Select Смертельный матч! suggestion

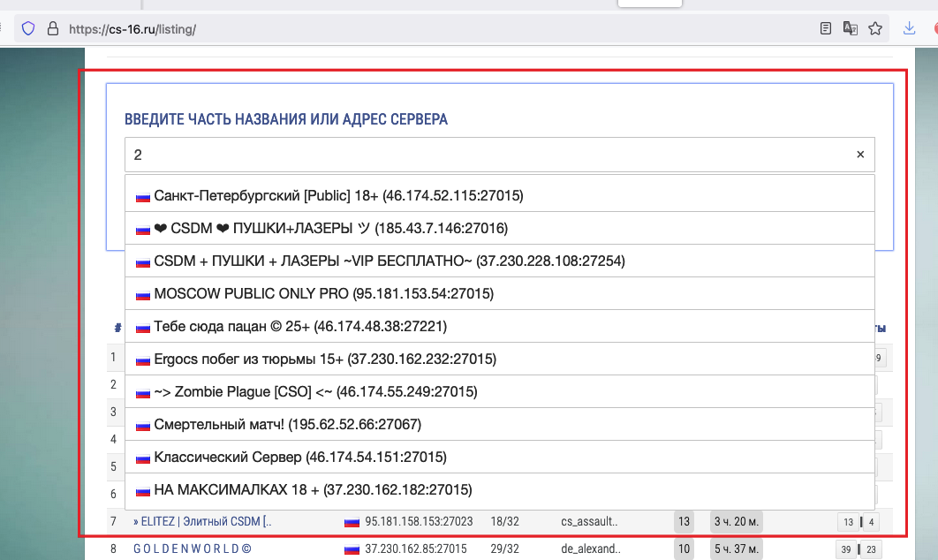pos(500,424)
